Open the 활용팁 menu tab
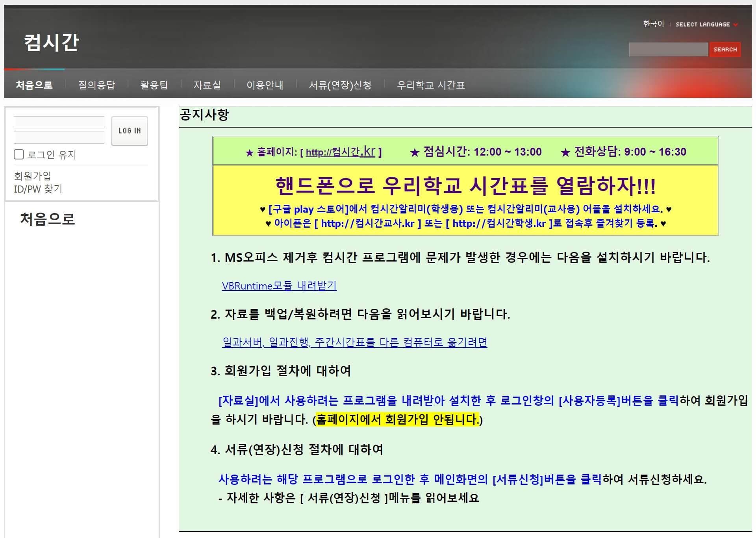This screenshot has width=756, height=538. pos(154,85)
